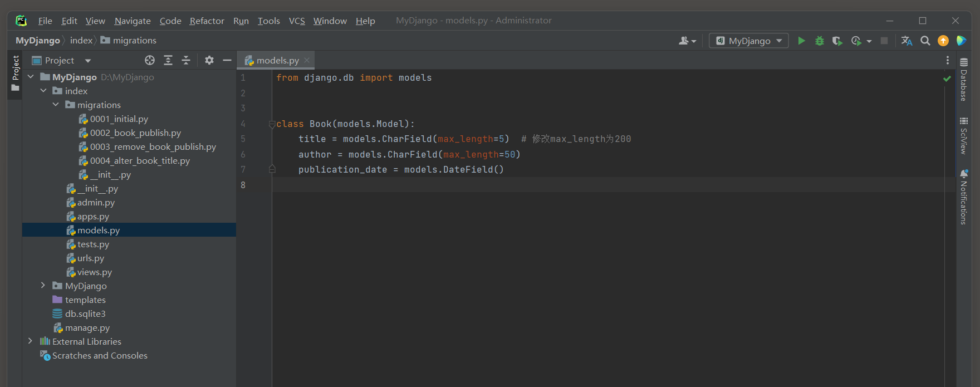Open the Edit menu
The height and width of the screenshot is (387, 980).
point(69,21)
